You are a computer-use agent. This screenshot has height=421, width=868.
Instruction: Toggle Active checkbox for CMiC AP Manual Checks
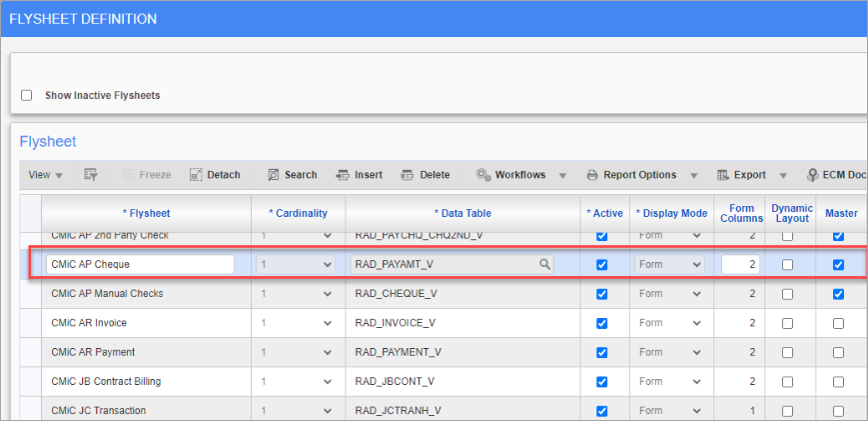601,294
